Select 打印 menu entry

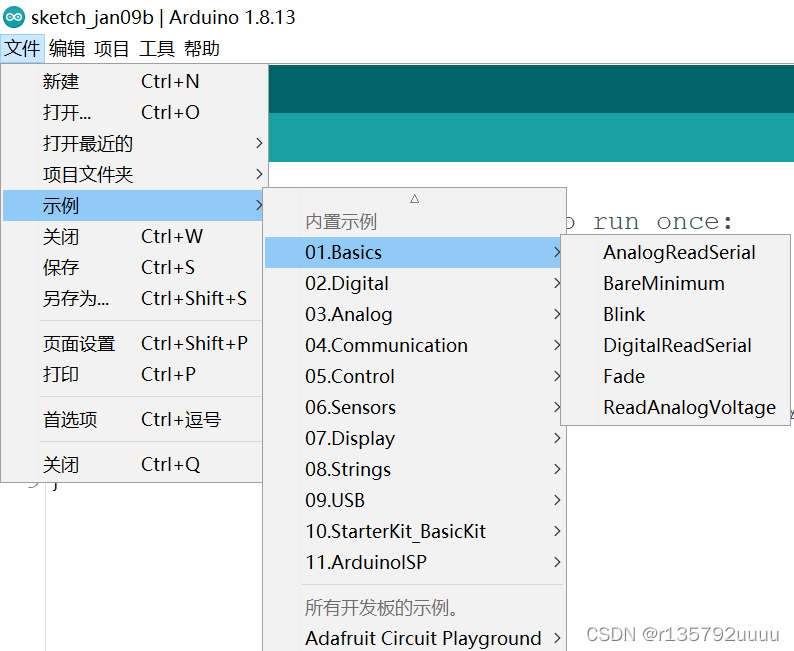135,375
